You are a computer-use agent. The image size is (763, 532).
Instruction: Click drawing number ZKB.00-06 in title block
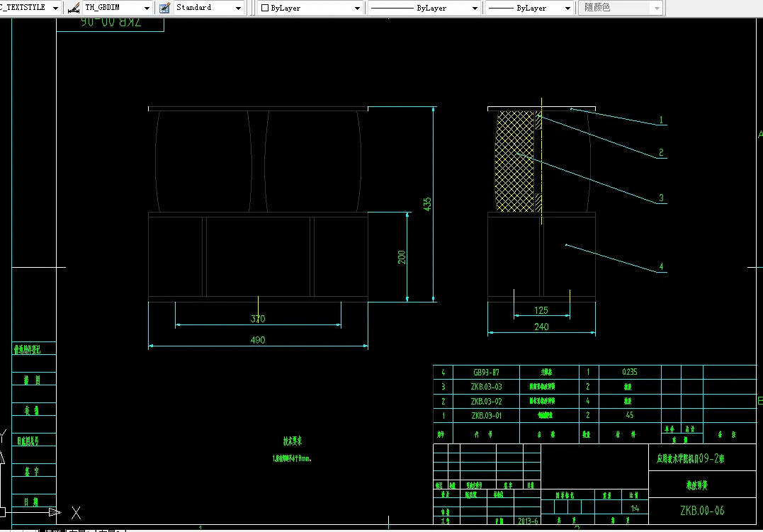[x=702, y=511]
